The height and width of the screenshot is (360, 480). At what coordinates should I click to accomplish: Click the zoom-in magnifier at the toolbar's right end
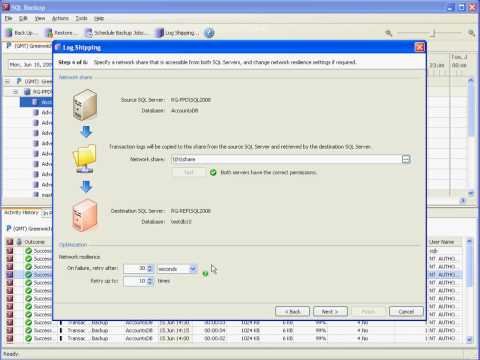pos(471,33)
